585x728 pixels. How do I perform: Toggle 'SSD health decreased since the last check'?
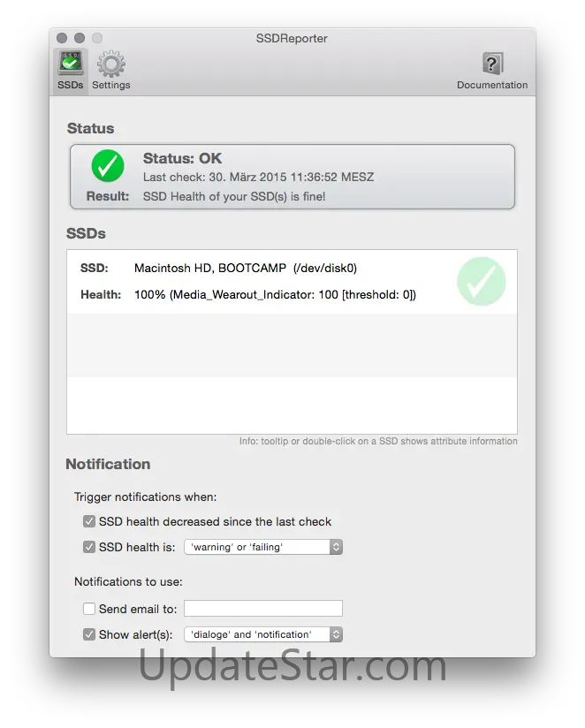[x=89, y=521]
